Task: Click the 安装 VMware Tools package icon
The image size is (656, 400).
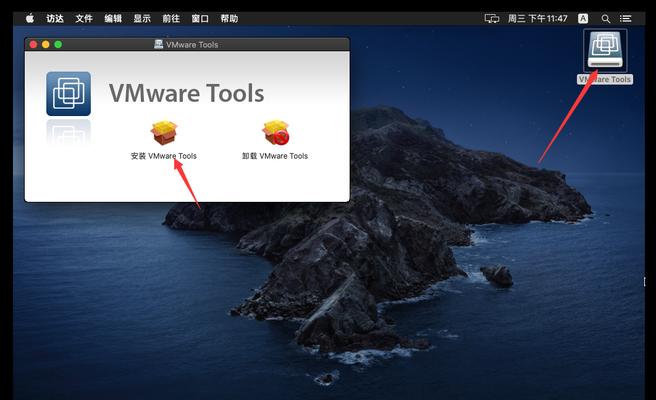Action: (x=164, y=132)
